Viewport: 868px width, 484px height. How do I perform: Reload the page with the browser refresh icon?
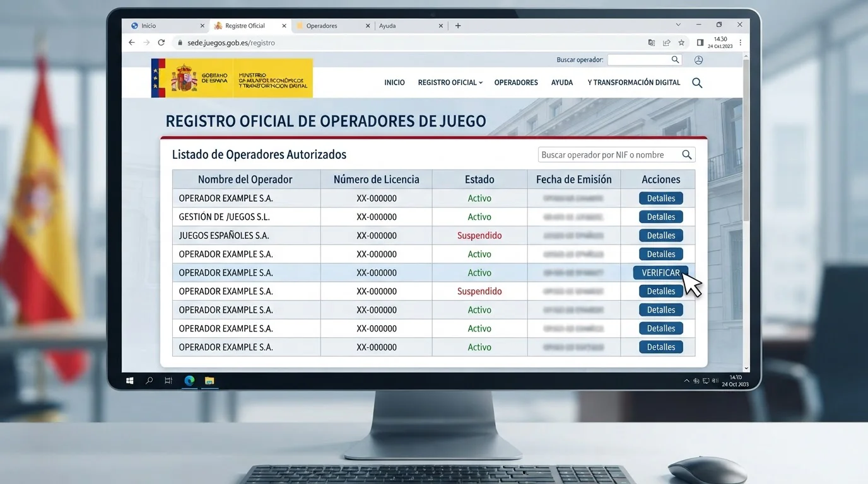coord(161,43)
